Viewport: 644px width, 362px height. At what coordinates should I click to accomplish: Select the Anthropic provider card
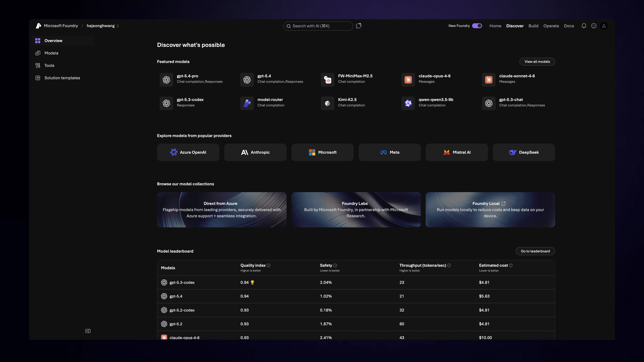point(255,152)
